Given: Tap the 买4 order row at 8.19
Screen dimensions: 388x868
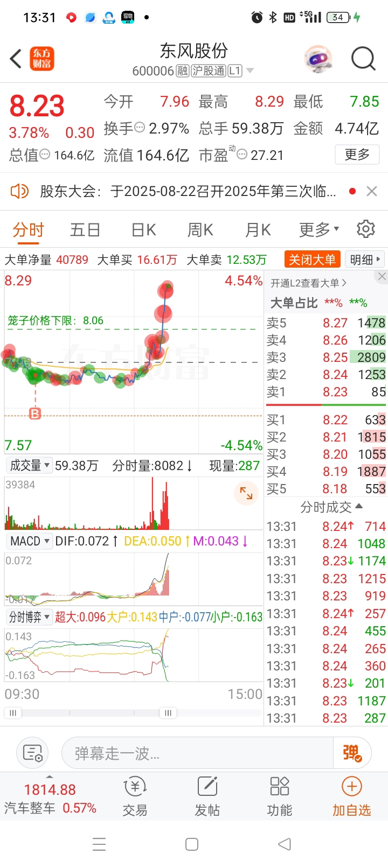Looking at the screenshot, I should [326, 471].
